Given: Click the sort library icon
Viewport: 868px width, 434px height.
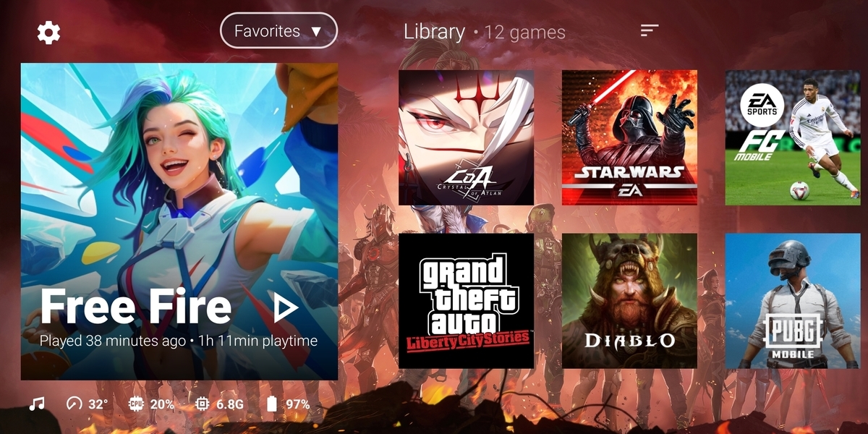Looking at the screenshot, I should click(x=650, y=30).
